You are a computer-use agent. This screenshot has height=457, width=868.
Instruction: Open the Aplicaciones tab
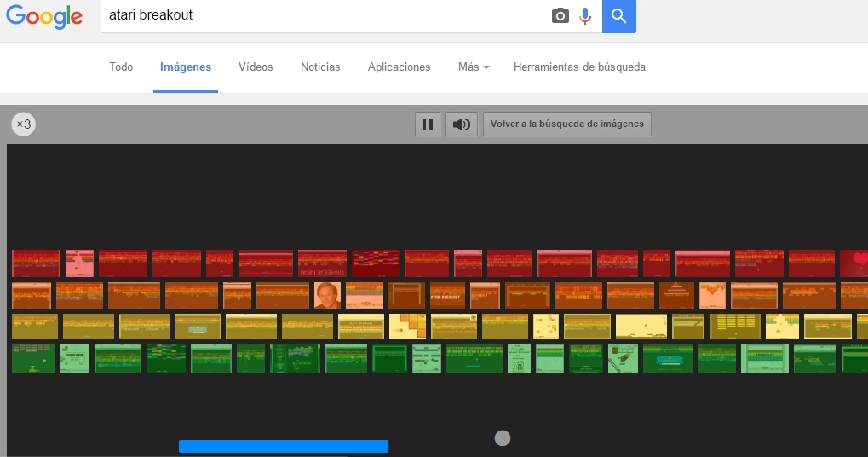point(400,67)
